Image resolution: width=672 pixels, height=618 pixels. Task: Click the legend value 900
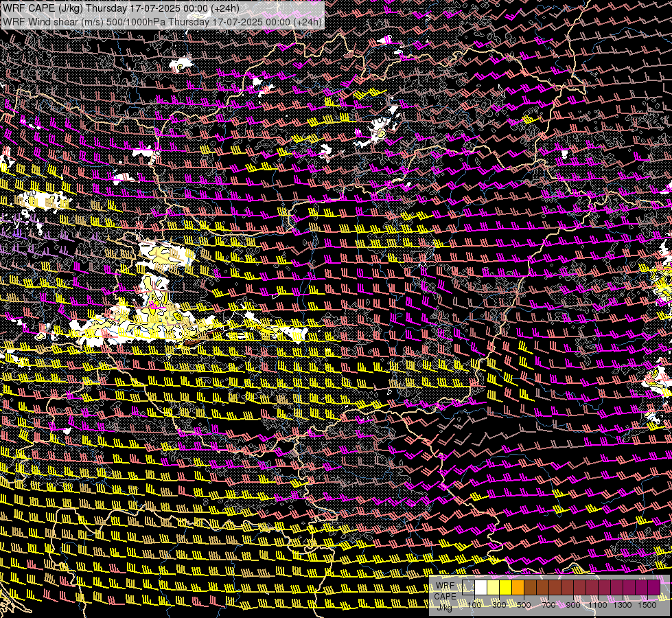[573, 605]
